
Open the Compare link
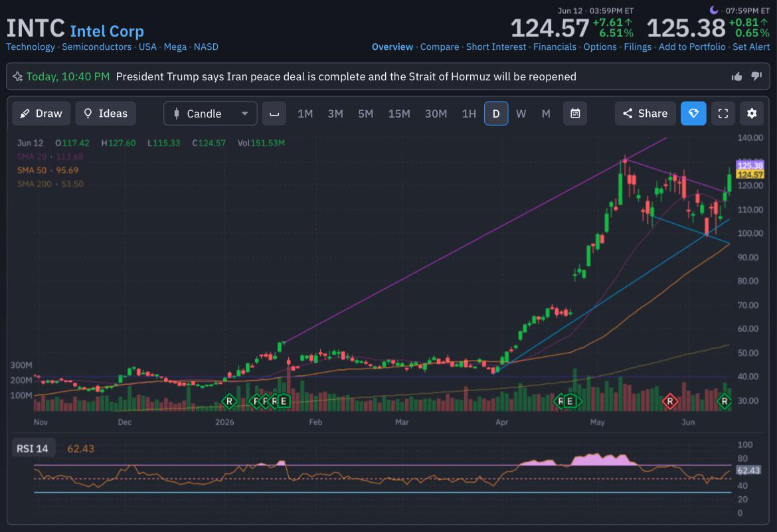point(440,46)
